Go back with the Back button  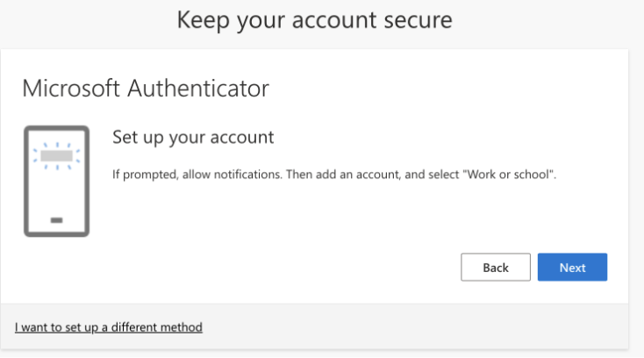point(495,268)
